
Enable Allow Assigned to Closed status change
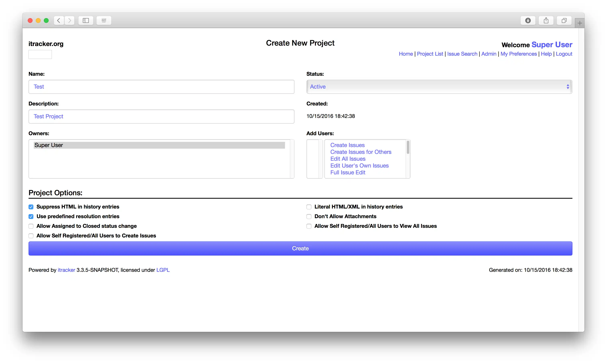pyautogui.click(x=31, y=226)
